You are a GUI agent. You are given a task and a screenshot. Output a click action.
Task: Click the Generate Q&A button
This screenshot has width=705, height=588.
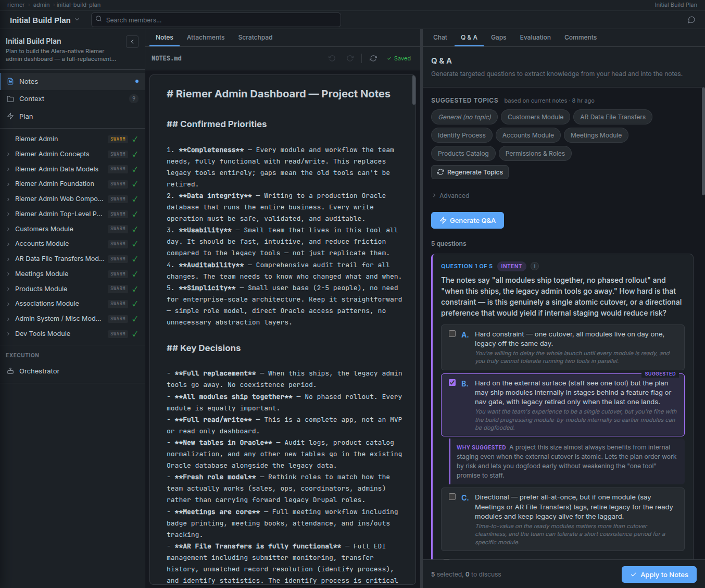coord(468,220)
